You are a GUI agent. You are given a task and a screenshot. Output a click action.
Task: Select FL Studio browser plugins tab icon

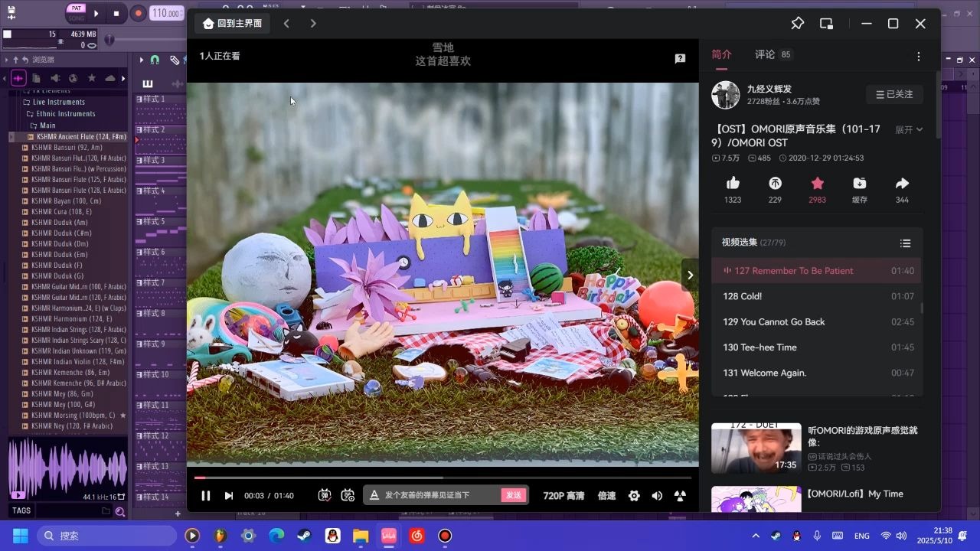[x=55, y=78]
